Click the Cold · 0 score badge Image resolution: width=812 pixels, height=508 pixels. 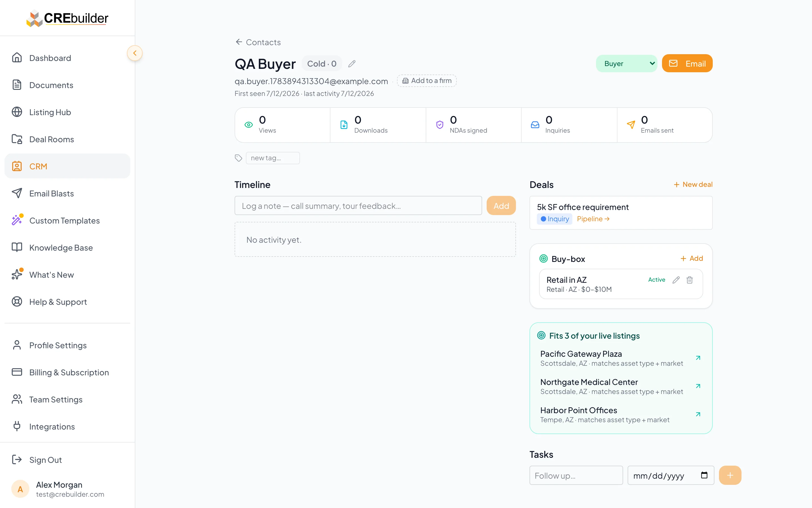[322, 64]
